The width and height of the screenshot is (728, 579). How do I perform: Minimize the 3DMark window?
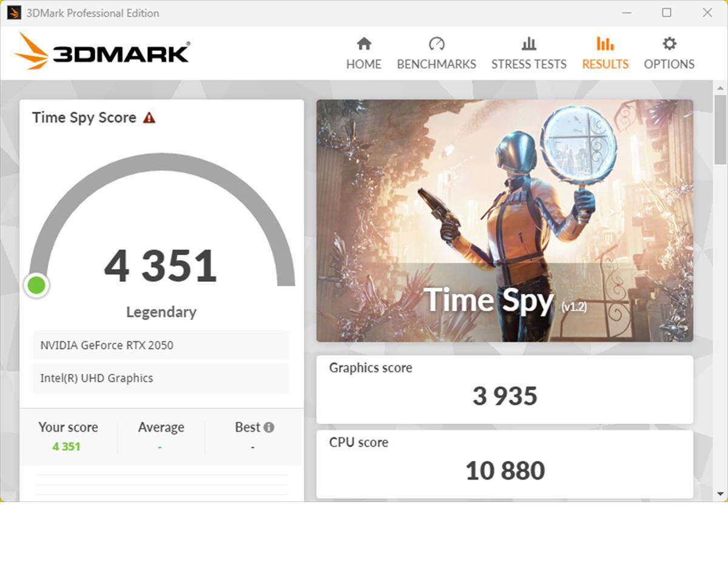[x=626, y=13]
